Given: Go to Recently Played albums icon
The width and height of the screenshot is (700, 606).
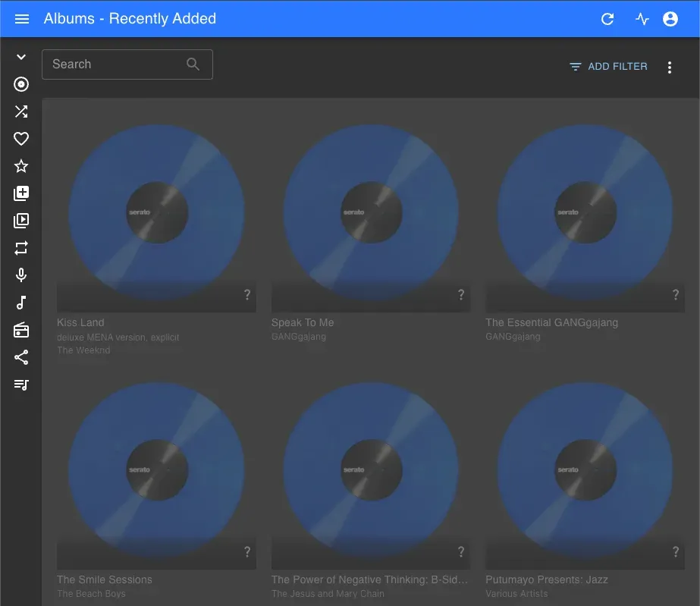Looking at the screenshot, I should [x=21, y=221].
